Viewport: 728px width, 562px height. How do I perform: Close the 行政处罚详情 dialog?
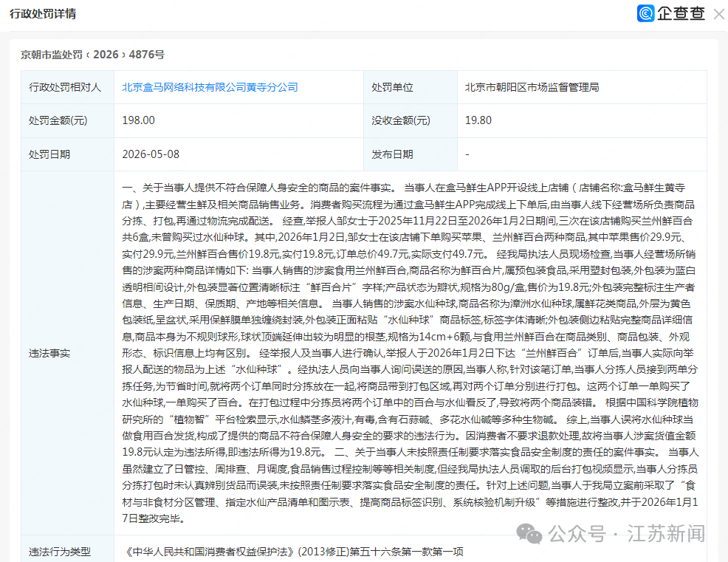[718, 14]
